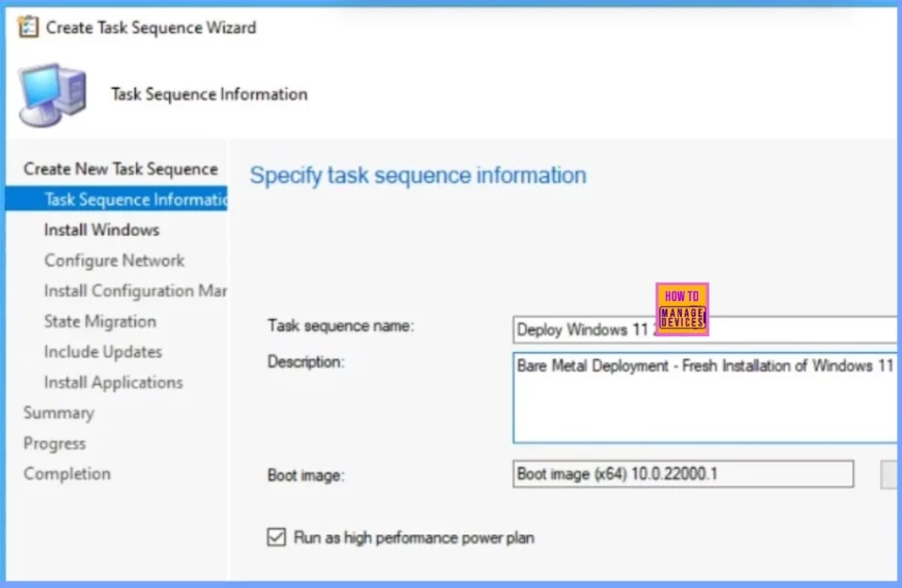
Task: Select the Completion step
Action: click(x=67, y=474)
